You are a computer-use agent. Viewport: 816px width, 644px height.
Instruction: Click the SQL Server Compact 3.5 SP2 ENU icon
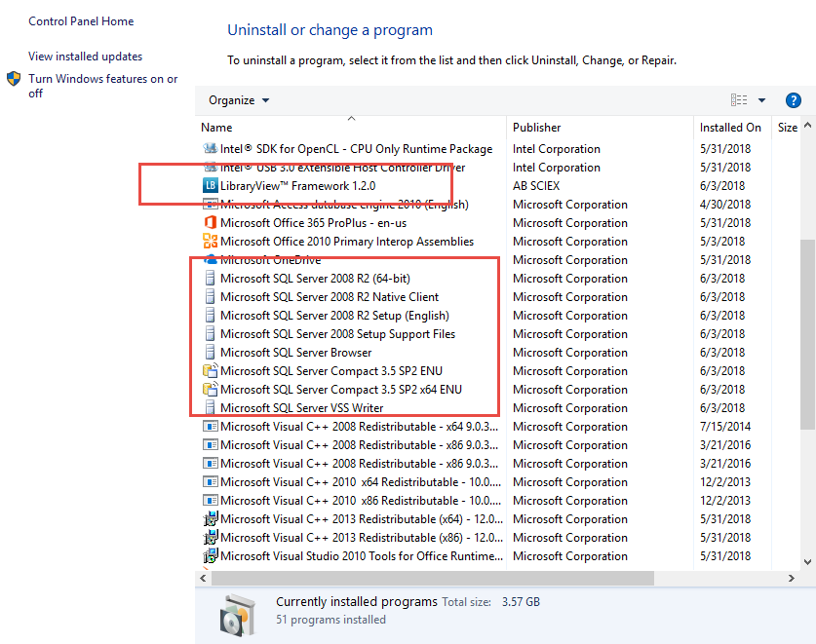click(x=211, y=371)
